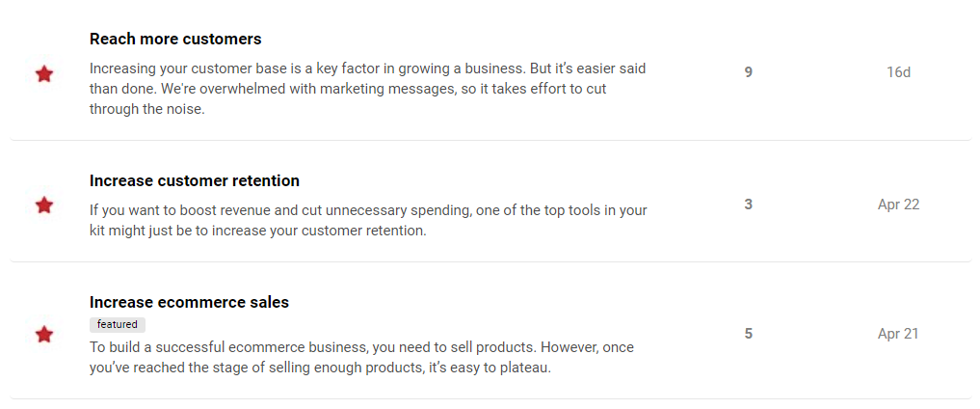Toggle the star next to Increase customer retention
Screen dimensions: 980x409
click(44, 205)
